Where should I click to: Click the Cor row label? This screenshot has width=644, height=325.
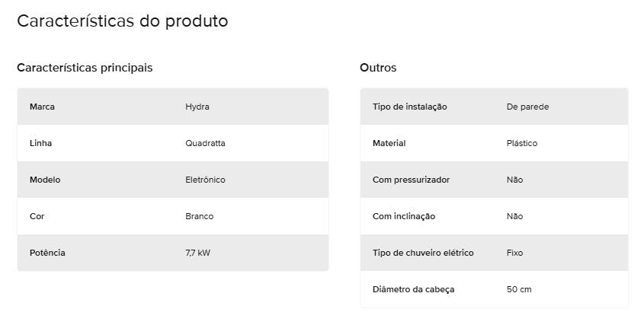coord(37,216)
